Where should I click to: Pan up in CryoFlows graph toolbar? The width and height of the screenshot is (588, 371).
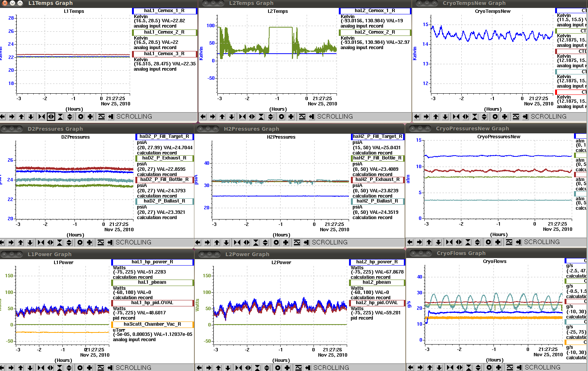pos(430,367)
